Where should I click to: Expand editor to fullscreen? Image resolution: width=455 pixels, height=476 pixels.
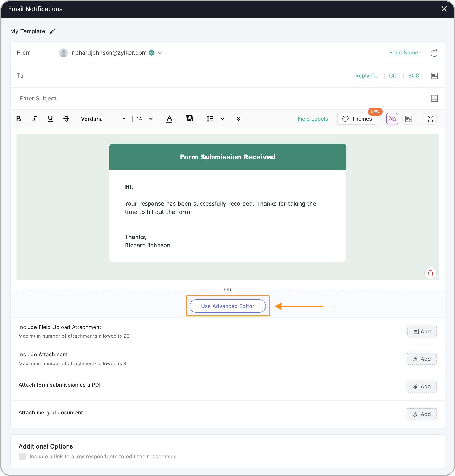pos(430,119)
